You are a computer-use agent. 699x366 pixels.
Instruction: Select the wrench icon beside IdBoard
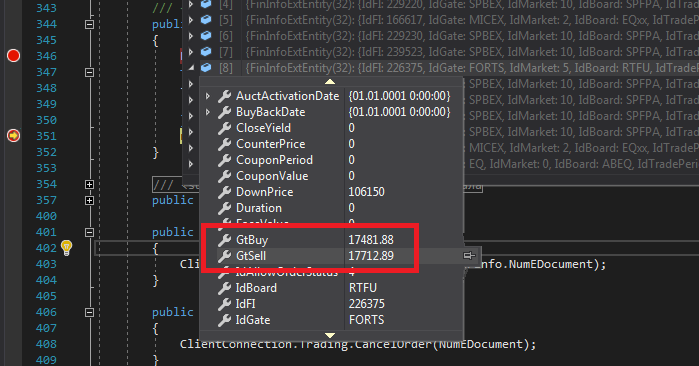click(x=225, y=288)
